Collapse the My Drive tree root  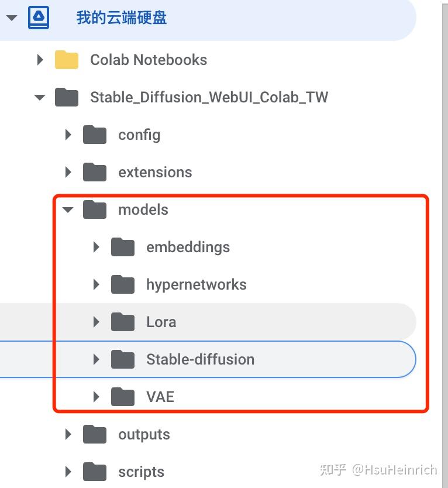point(12,18)
